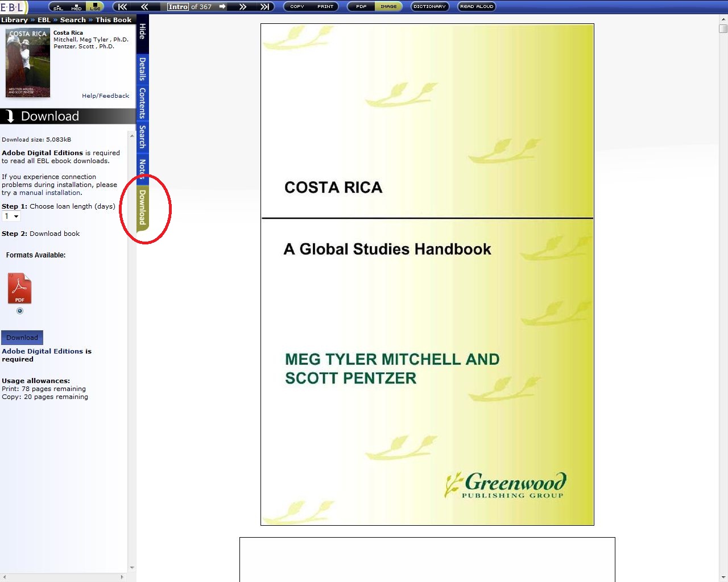Click the PDF format icon
The width and height of the screenshot is (728, 582).
(19, 289)
